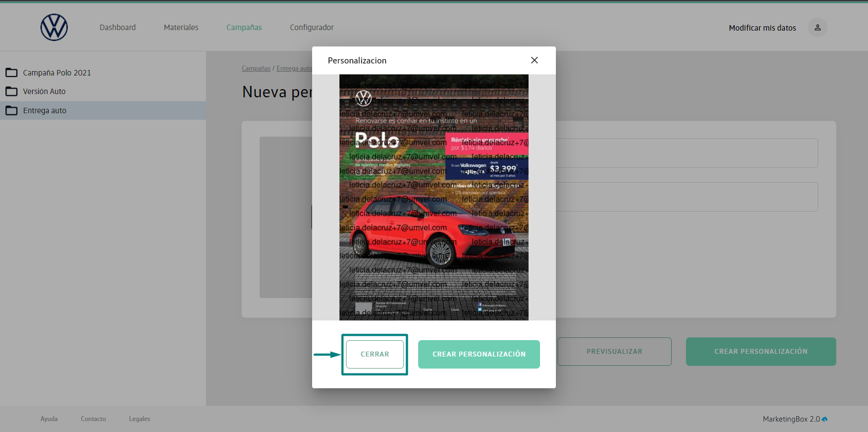868x432 pixels.
Task: Click CREAR PERSONALIZACIÓN inside the dialog
Action: pyautogui.click(x=479, y=354)
